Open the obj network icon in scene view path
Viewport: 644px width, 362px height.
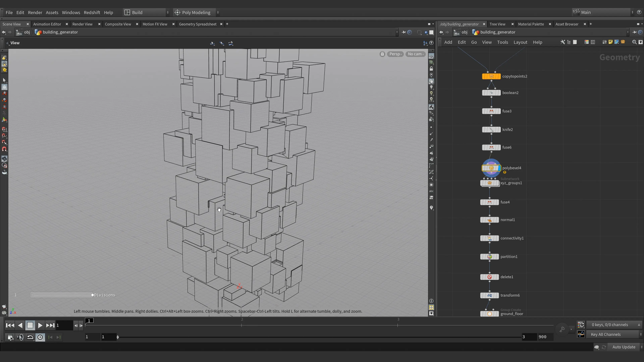(19, 32)
